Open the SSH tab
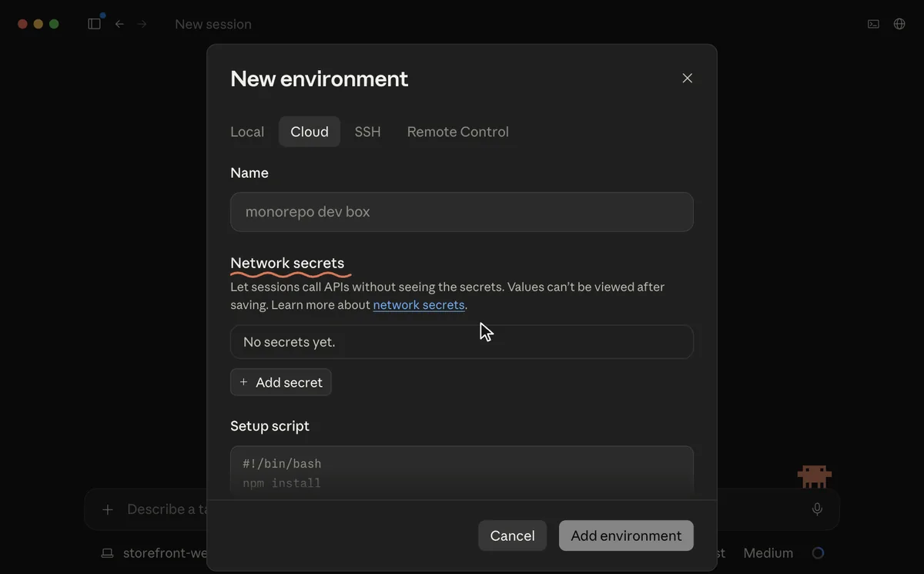The width and height of the screenshot is (924, 574). pyautogui.click(x=367, y=132)
